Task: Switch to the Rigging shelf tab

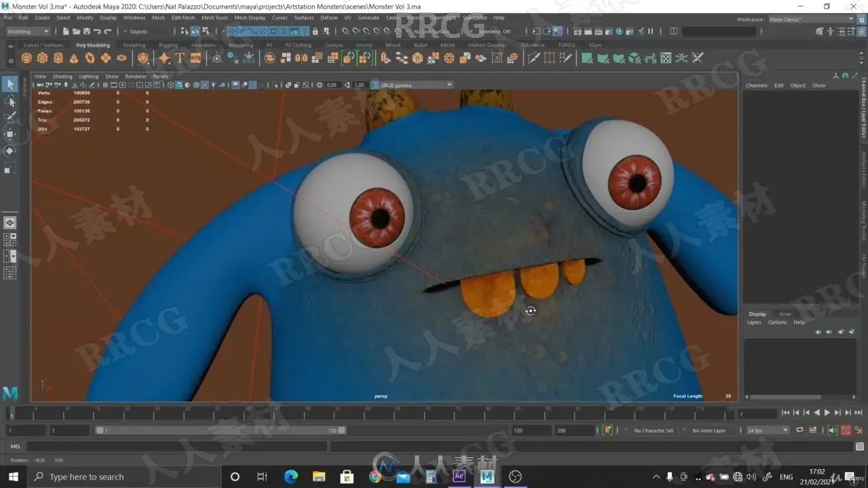Action: pyautogui.click(x=168, y=45)
